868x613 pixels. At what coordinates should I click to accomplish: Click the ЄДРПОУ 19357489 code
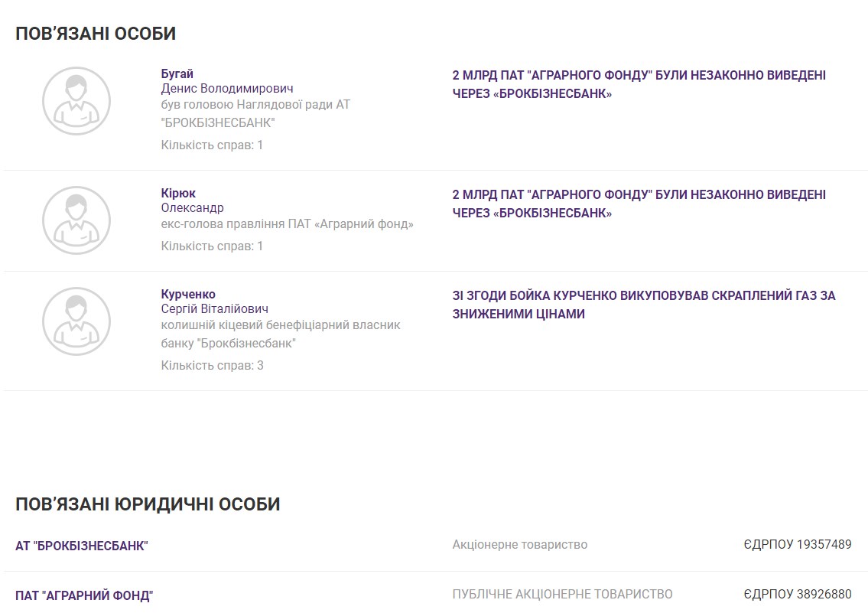point(797,545)
